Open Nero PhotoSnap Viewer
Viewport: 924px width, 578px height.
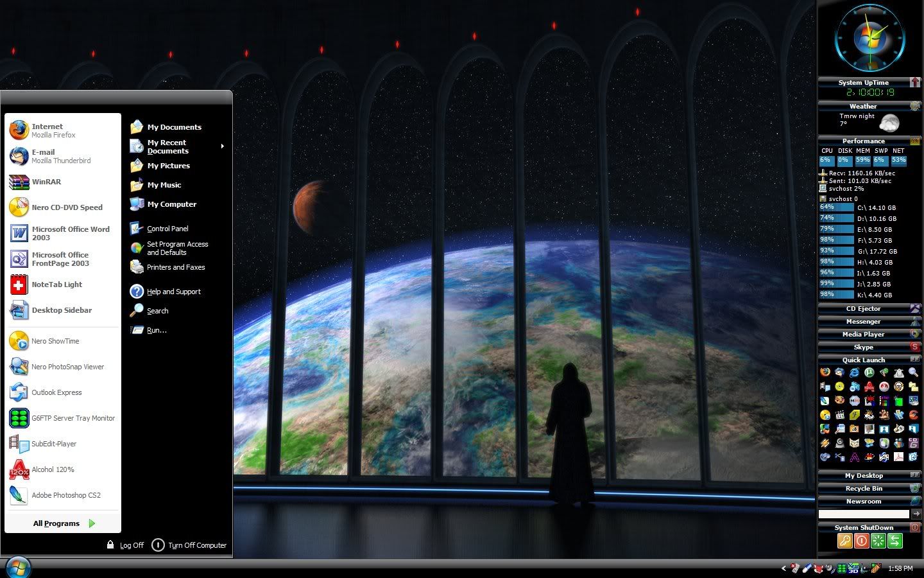tap(62, 367)
